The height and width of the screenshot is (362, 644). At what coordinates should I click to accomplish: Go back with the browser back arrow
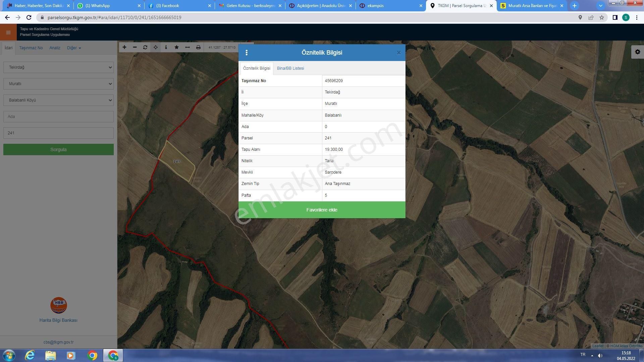point(7,17)
